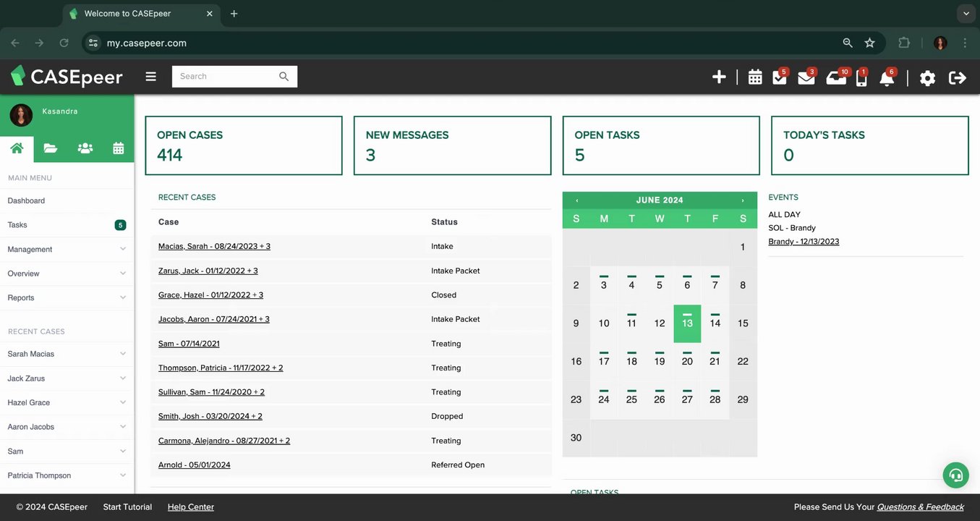Select the calendar icon tab in sidebar
The width and height of the screenshot is (980, 521).
pos(119,148)
